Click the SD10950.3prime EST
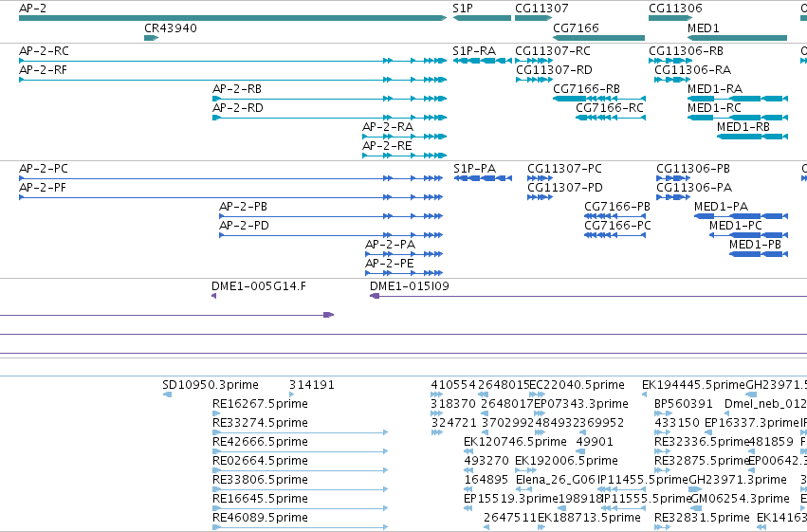The image size is (807, 532). point(167,394)
